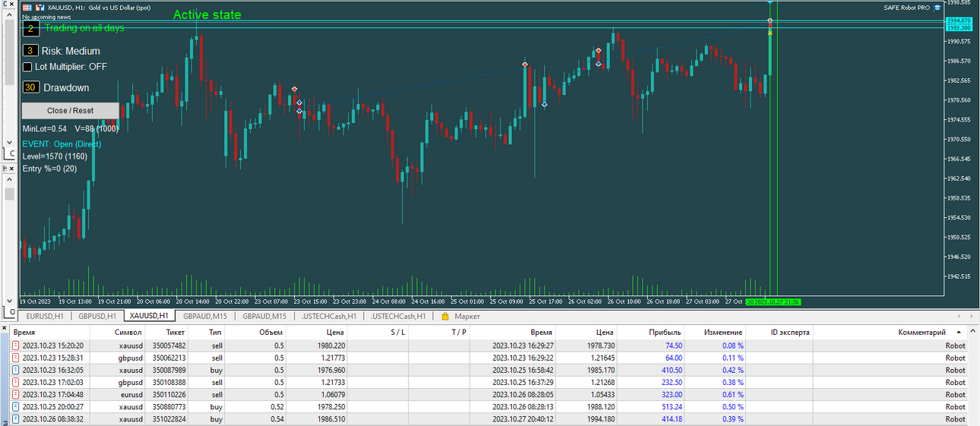The width and height of the screenshot is (980, 426).
Task: Click the Drawdown box showing 30
Action: click(x=30, y=87)
